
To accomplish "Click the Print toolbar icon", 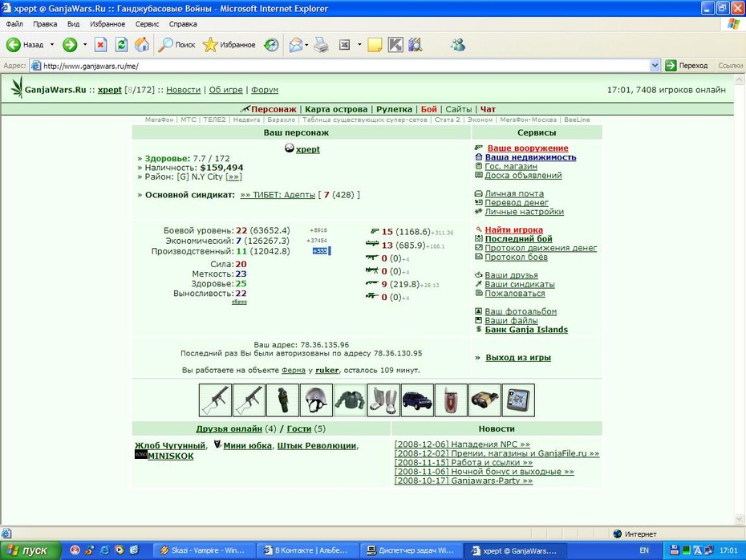I will 321,45.
